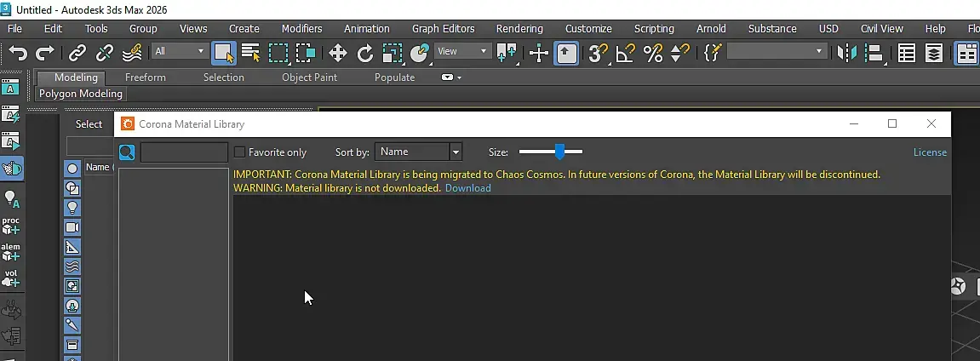Toggle the 3D Snaps button
This screenshot has width=980, height=361.
[x=599, y=53]
